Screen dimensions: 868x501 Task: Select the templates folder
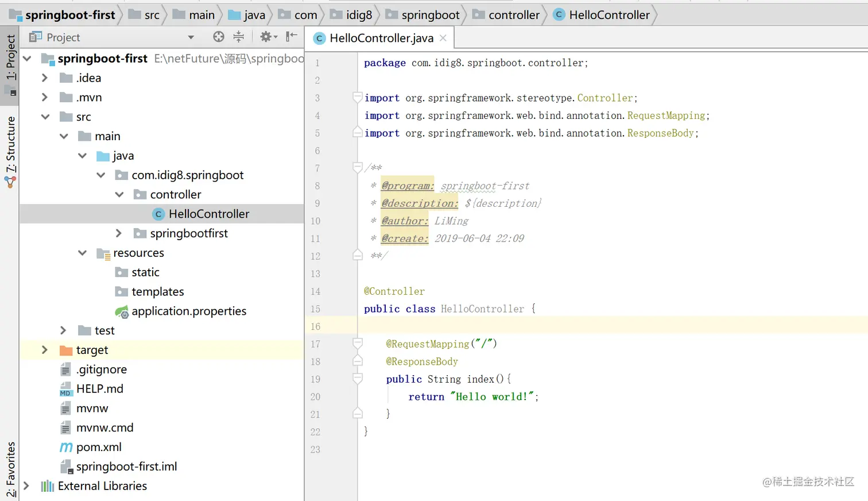click(149, 292)
